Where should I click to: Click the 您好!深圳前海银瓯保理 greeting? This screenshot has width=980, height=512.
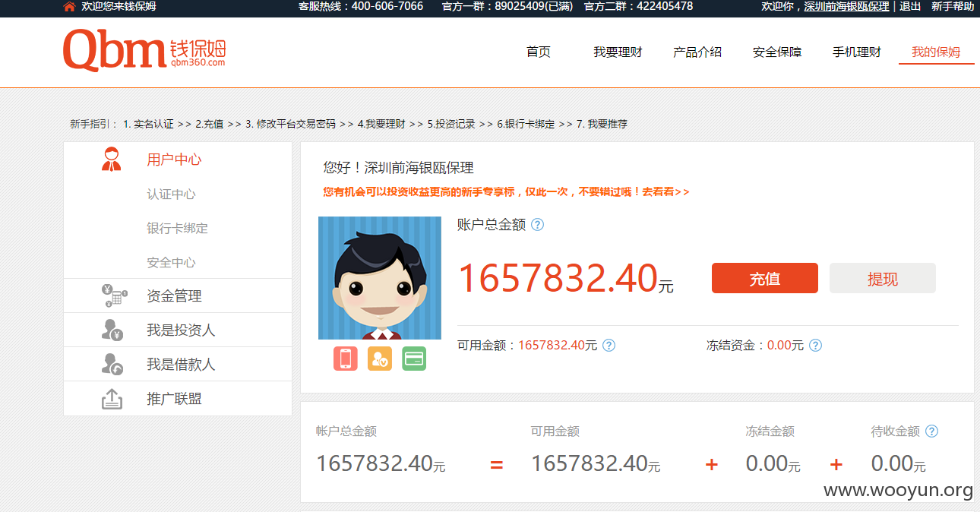pos(399,168)
